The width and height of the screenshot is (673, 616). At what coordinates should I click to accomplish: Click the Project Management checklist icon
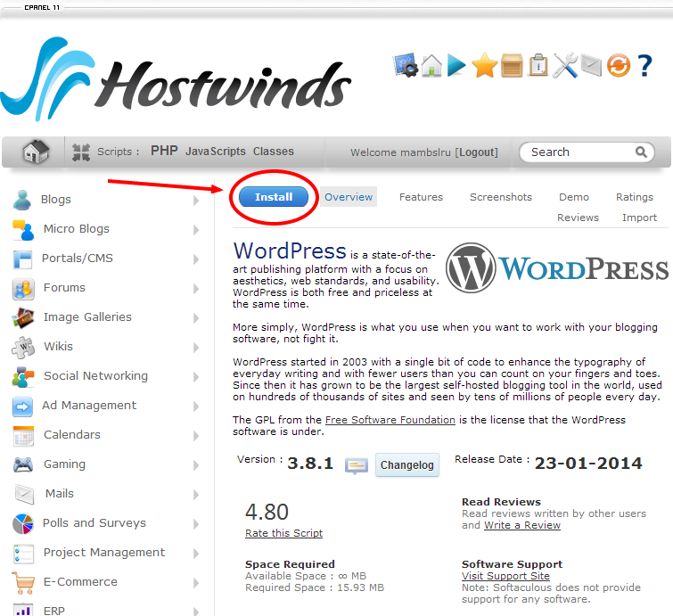[x=23, y=554]
